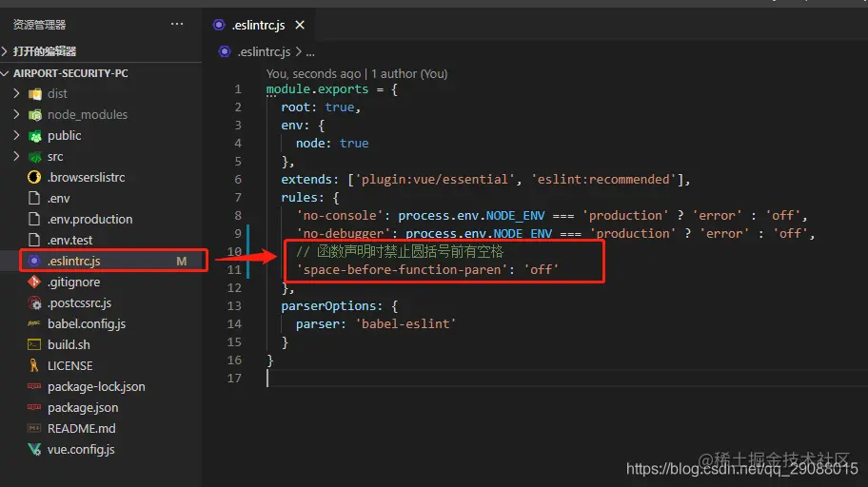Expand the public folder chevron

[x=16, y=136]
